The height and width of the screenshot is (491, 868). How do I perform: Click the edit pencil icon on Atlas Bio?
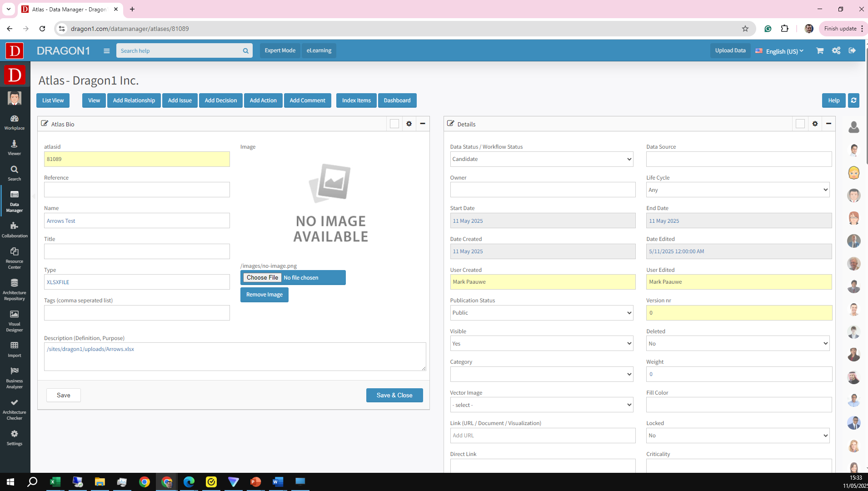tap(45, 124)
